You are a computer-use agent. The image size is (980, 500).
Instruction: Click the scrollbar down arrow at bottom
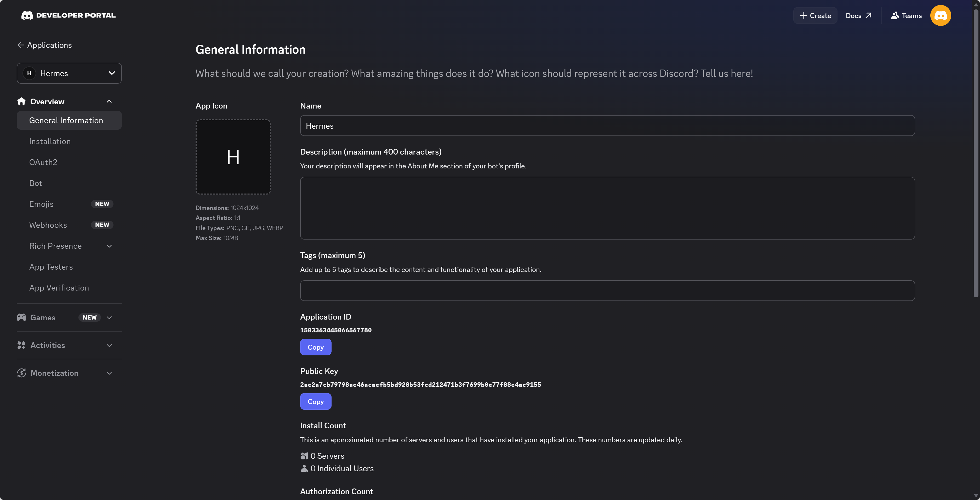[x=976, y=496]
